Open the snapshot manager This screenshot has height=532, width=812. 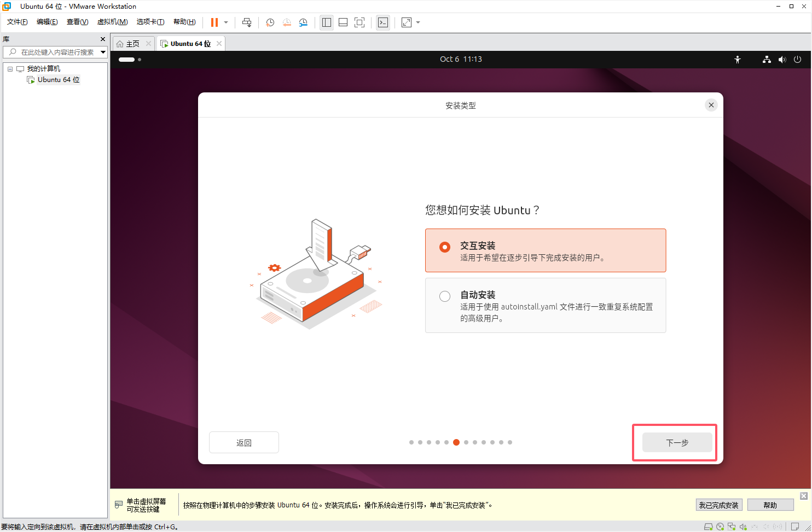click(303, 22)
